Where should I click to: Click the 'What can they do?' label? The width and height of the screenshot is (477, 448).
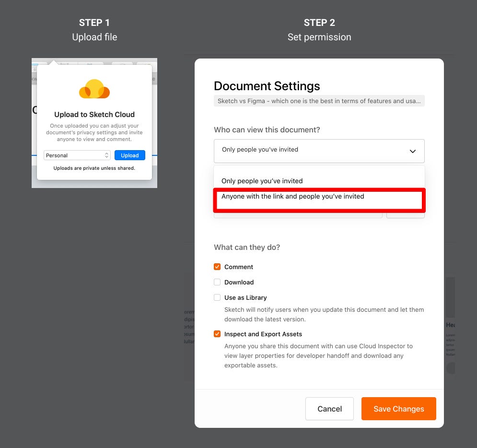pyautogui.click(x=247, y=247)
